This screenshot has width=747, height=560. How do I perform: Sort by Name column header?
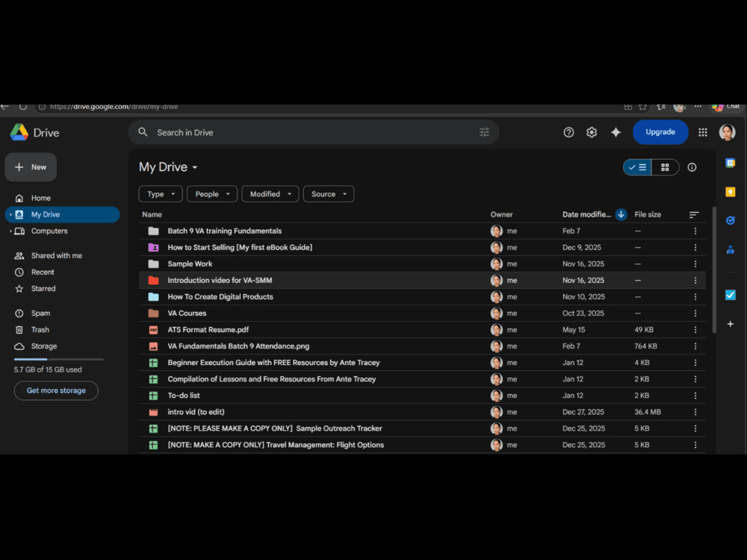click(x=152, y=215)
